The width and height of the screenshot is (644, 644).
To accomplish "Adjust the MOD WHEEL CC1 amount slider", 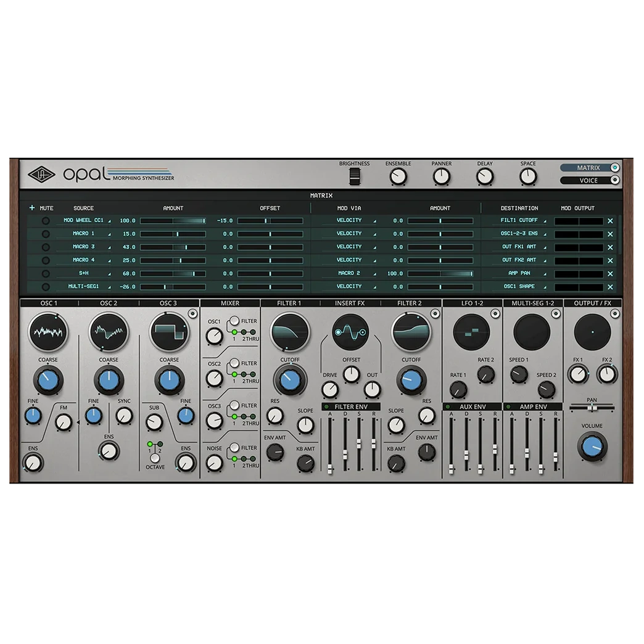I will click(173, 221).
